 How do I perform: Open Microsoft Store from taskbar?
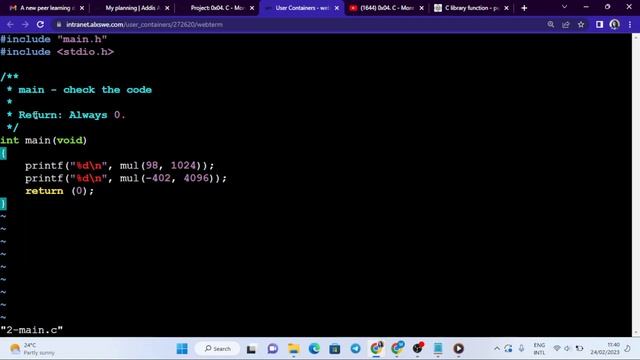point(335,349)
